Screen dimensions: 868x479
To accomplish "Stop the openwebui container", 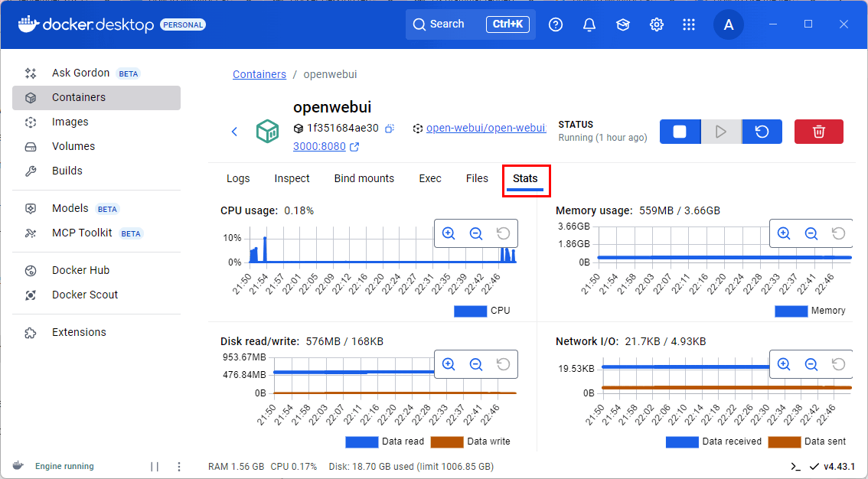I will (679, 132).
